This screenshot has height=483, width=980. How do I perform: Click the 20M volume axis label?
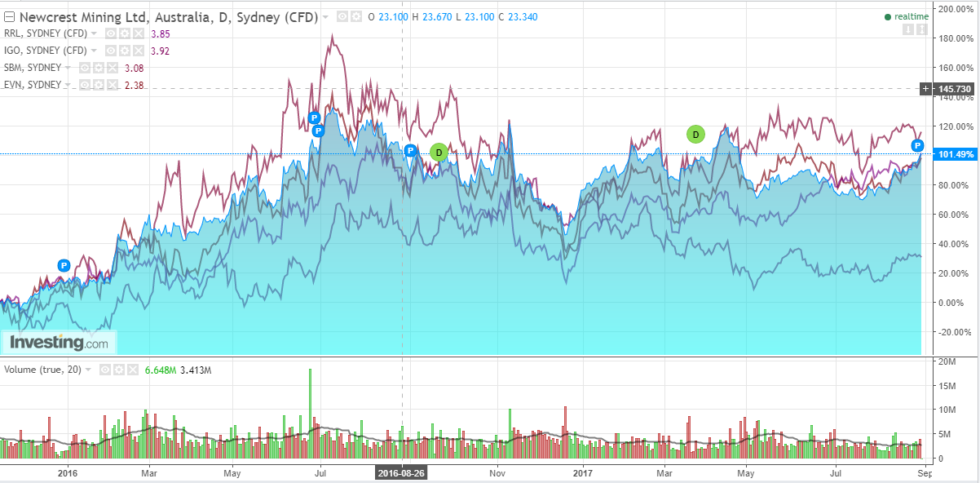[949, 361]
